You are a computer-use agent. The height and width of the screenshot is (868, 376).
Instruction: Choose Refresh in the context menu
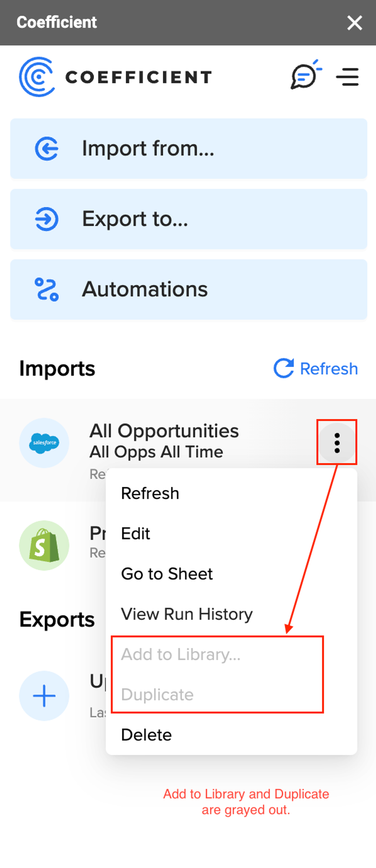click(x=232, y=493)
